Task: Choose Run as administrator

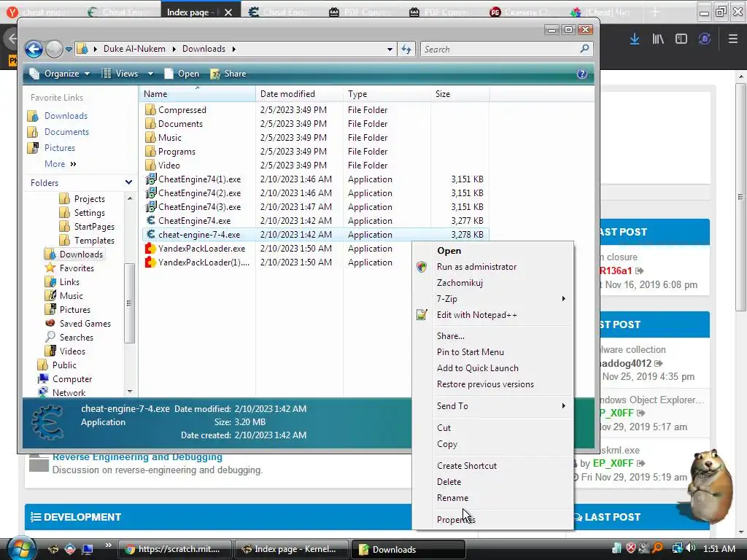Action: pos(492,267)
